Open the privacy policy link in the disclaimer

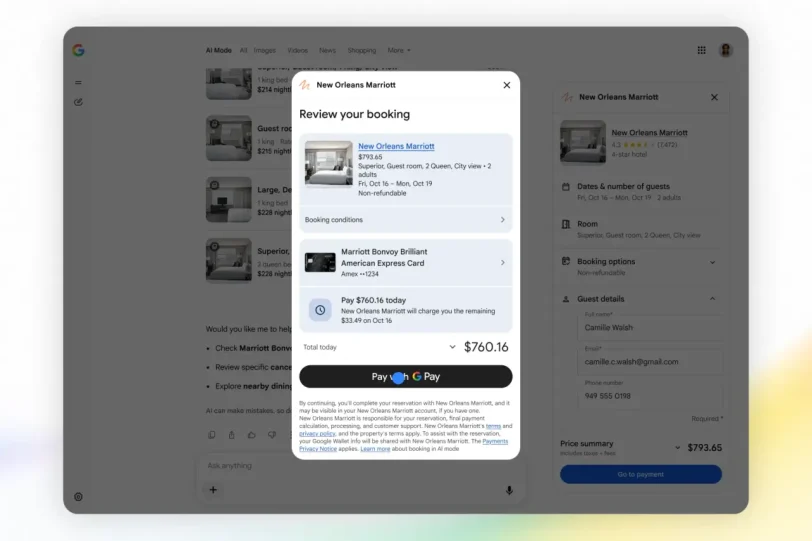coord(317,433)
